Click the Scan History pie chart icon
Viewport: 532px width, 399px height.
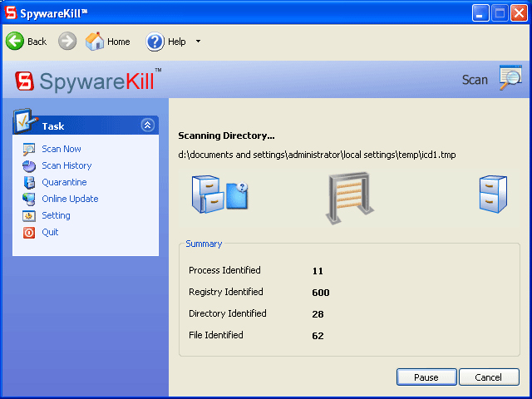[x=29, y=166]
